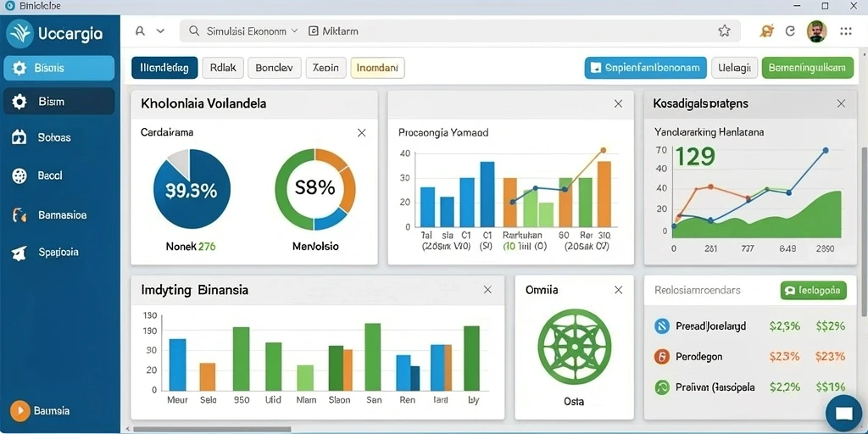
Task: Open the chat bubble icon in the corner
Action: [x=843, y=414]
